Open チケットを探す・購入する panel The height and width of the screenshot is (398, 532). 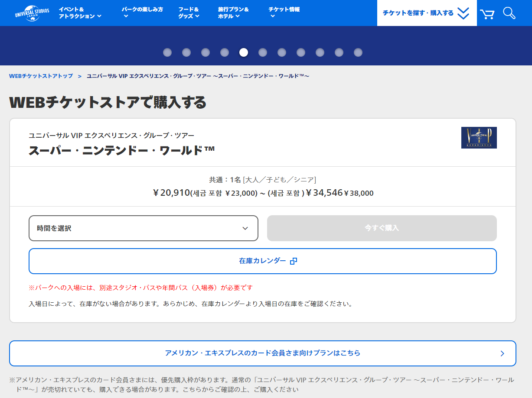click(x=427, y=13)
